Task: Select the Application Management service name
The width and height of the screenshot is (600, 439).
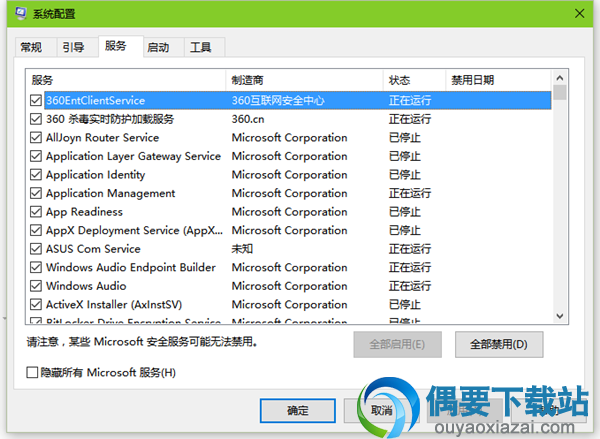Action: 111,193
